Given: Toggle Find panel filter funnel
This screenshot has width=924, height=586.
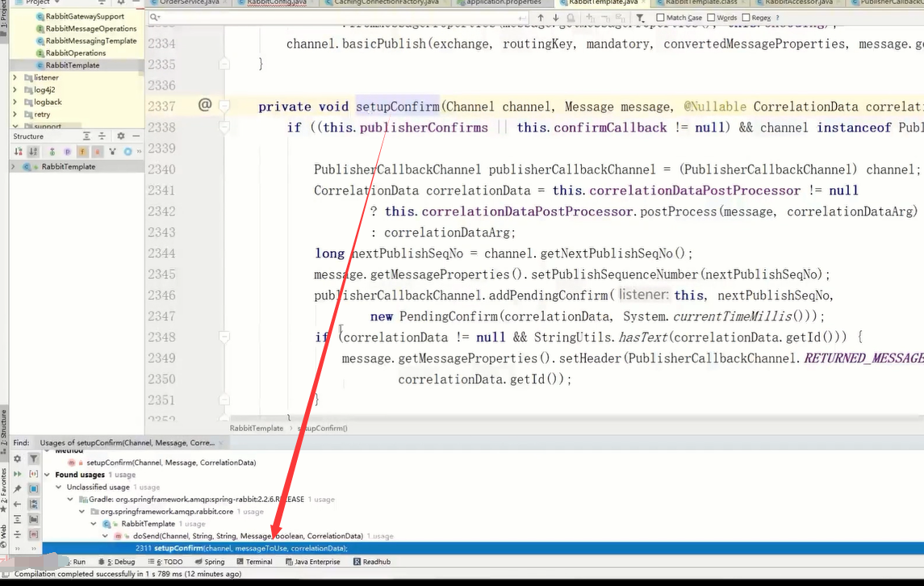Looking at the screenshot, I should [34, 458].
